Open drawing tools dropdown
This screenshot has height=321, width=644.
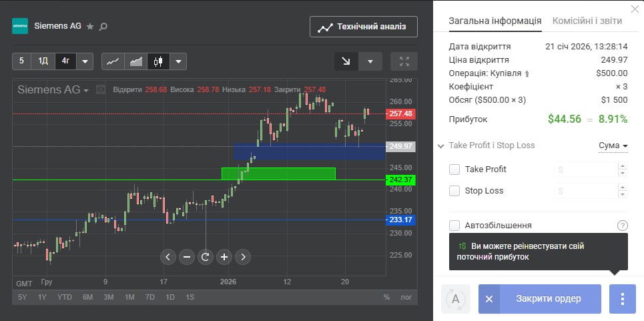coord(370,61)
